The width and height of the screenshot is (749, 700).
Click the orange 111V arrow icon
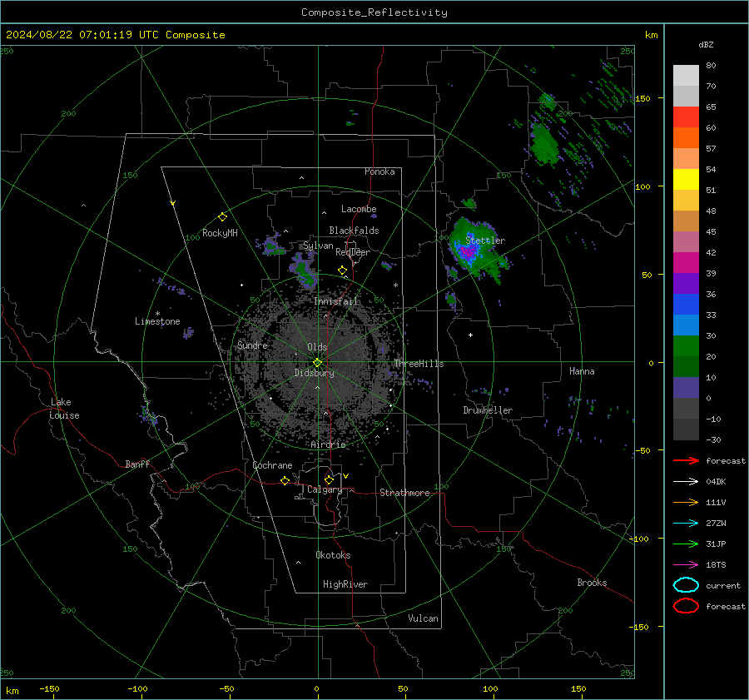[686, 502]
